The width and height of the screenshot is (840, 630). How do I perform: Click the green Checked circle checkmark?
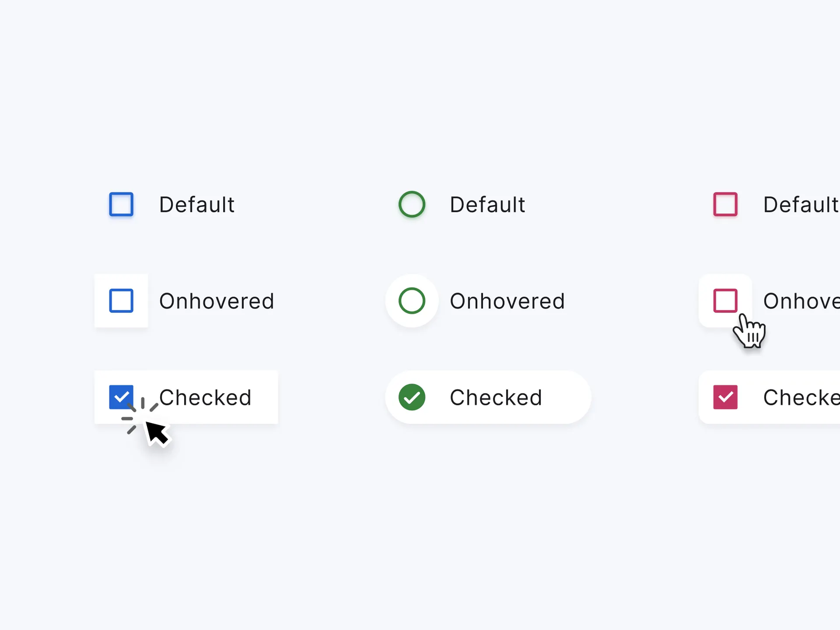412,397
